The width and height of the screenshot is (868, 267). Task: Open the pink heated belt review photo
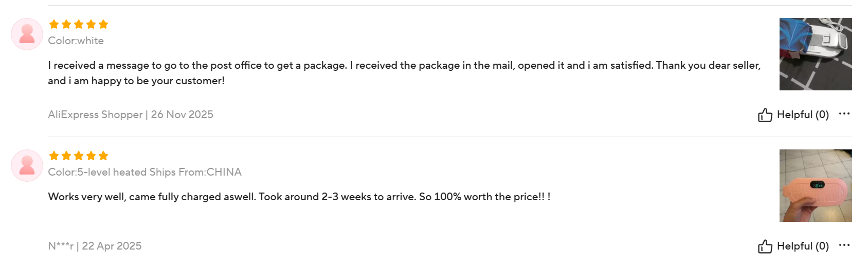click(x=815, y=185)
